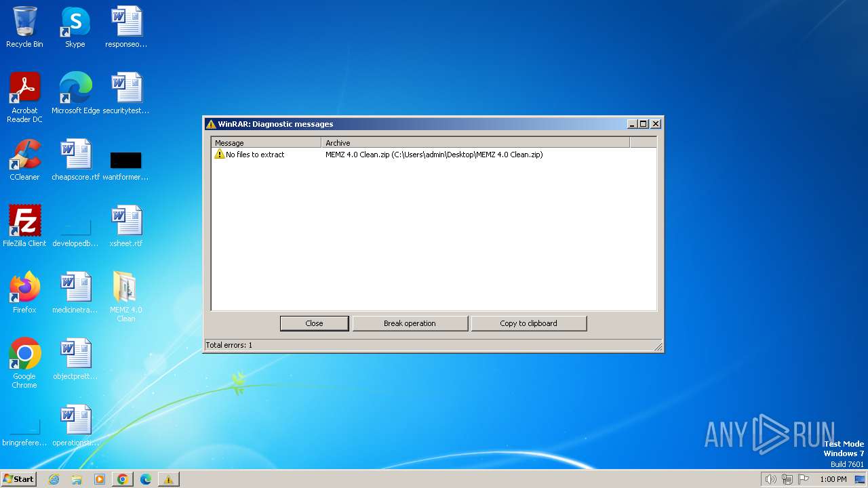Click the Show desktop button in the tray
Screen dimensions: 868x488
tap(860, 479)
